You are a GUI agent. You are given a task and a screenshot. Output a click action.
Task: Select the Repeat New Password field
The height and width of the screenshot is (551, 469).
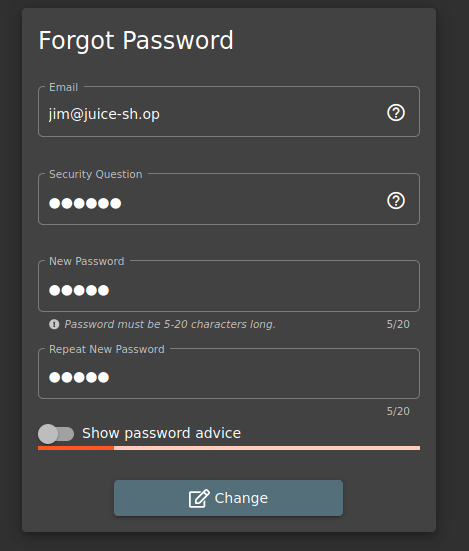click(x=229, y=373)
